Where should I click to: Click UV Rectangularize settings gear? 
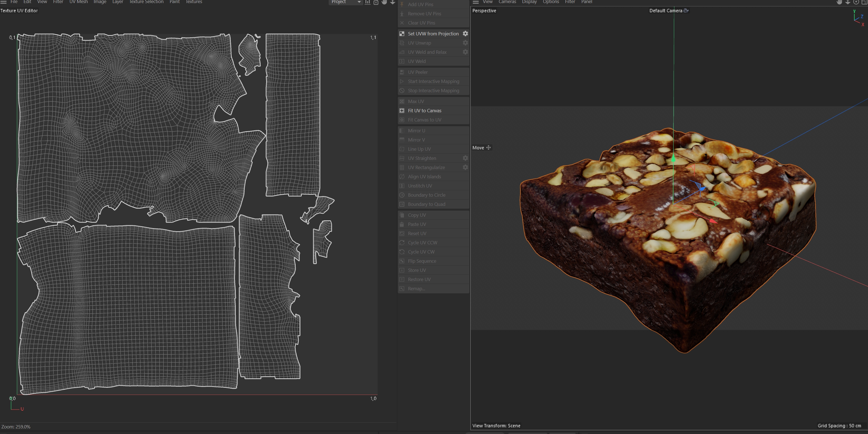pos(465,167)
